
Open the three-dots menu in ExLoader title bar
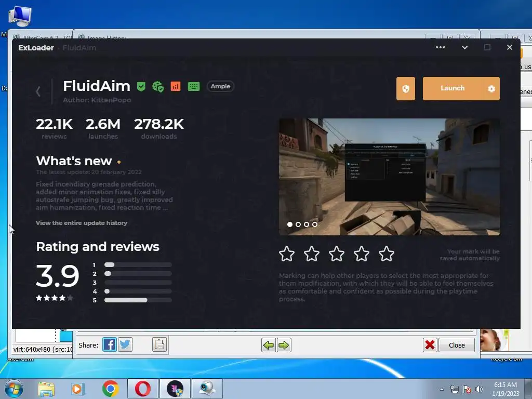441,47
